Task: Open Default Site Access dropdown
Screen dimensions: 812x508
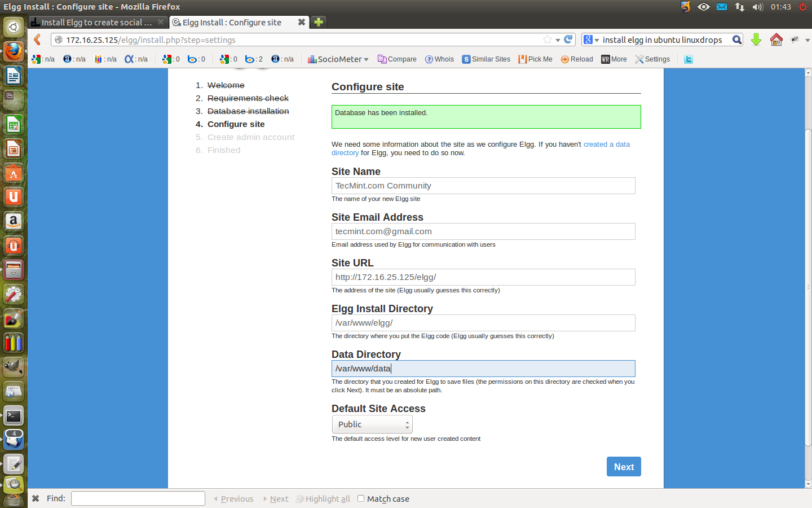Action: [372, 424]
